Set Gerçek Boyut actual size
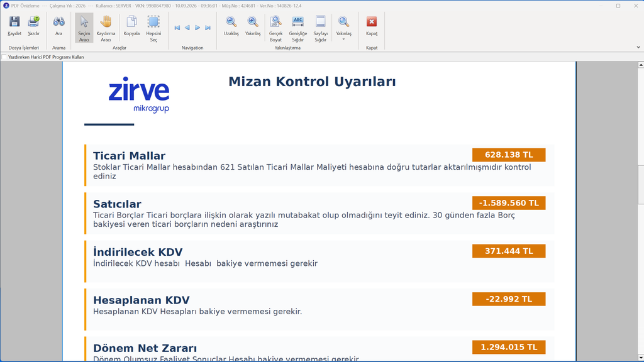This screenshot has height=362, width=644. tap(275, 28)
